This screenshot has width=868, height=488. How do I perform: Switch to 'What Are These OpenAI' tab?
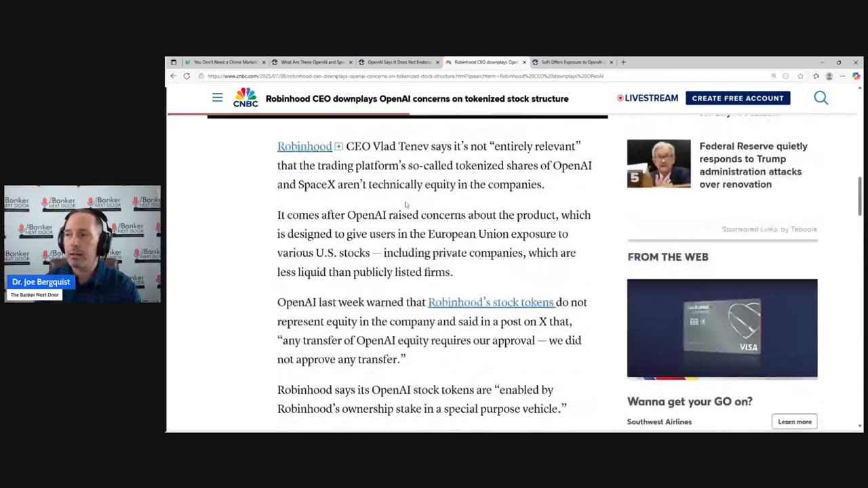[311, 62]
